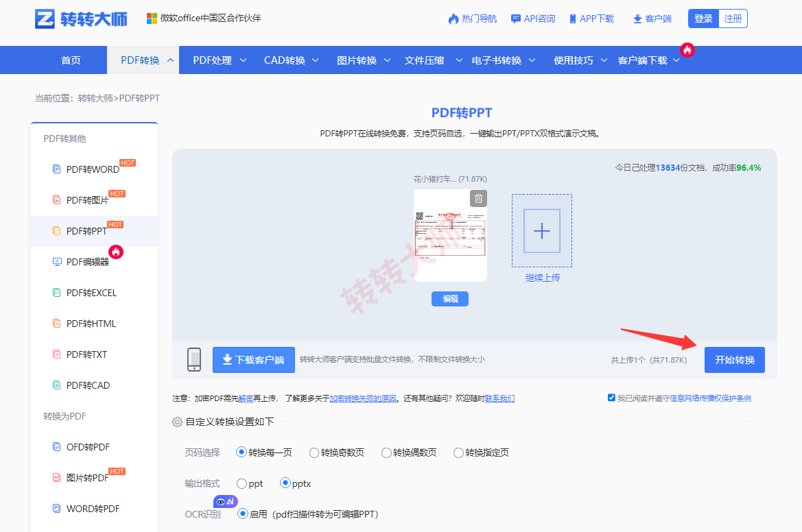Click the WORD转PDF sidebar file icon
This screenshot has width=802, height=532.
57,509
